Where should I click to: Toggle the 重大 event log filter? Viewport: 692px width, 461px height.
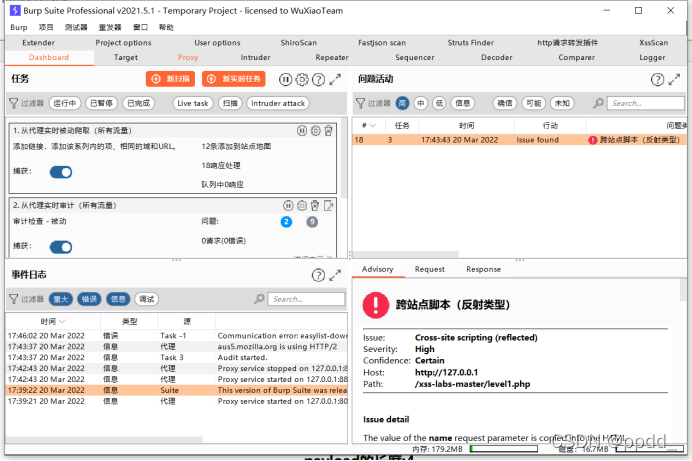pos(61,299)
